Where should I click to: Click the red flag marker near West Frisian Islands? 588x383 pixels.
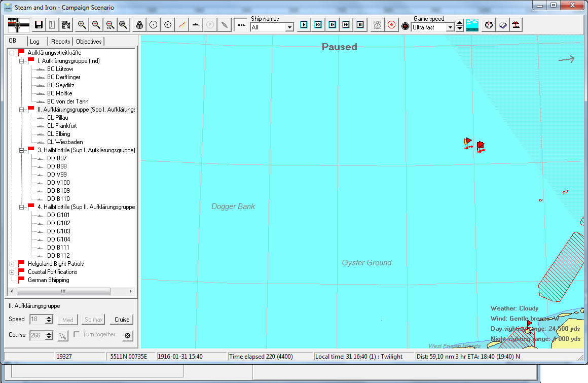(529, 325)
